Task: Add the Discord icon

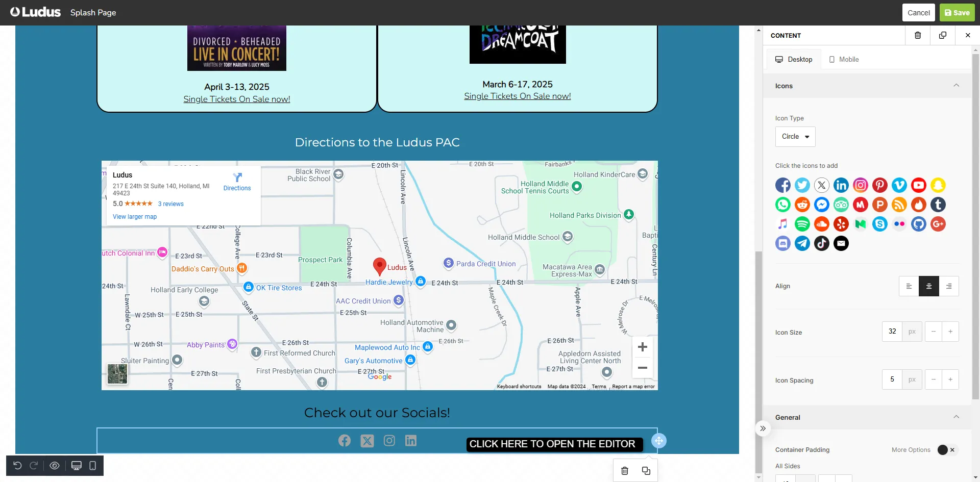Action: pyautogui.click(x=783, y=243)
